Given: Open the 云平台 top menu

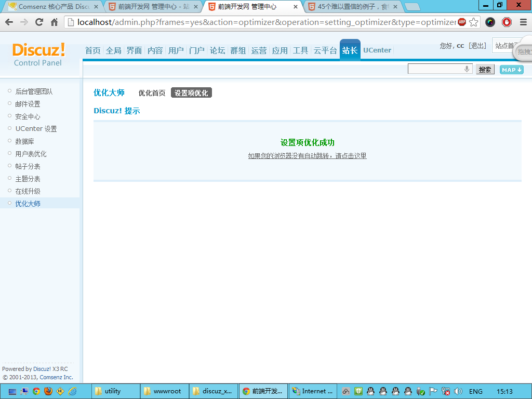Looking at the screenshot, I should (325, 50).
